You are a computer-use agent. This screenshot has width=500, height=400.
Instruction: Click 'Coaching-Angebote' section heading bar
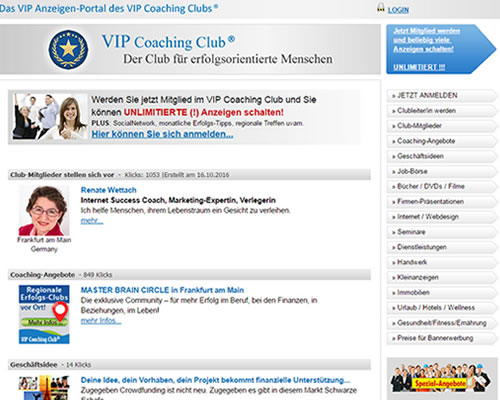pyautogui.click(x=189, y=275)
